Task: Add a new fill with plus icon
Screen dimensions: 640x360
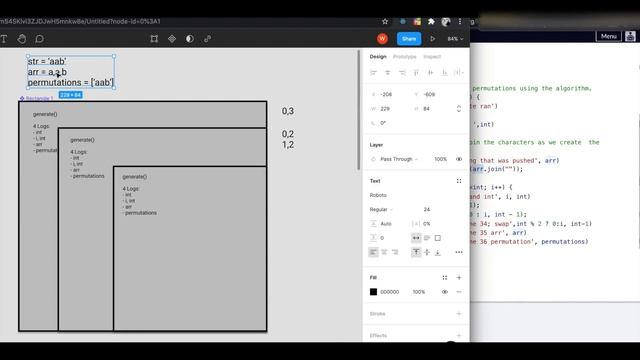Action: (x=459, y=278)
